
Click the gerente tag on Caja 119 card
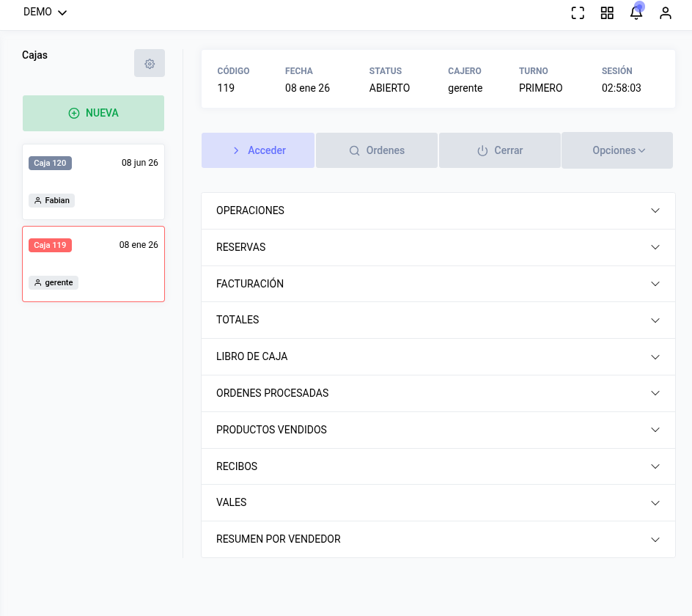click(x=54, y=282)
